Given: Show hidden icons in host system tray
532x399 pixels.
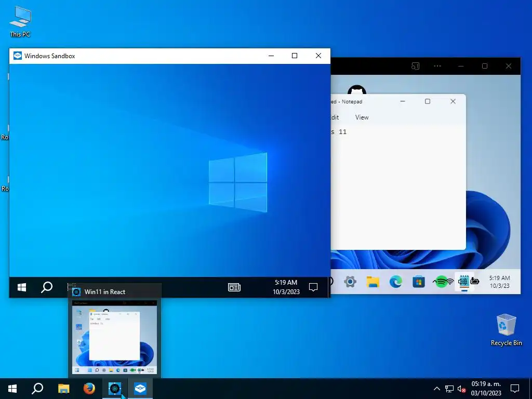Looking at the screenshot, I should (437, 389).
